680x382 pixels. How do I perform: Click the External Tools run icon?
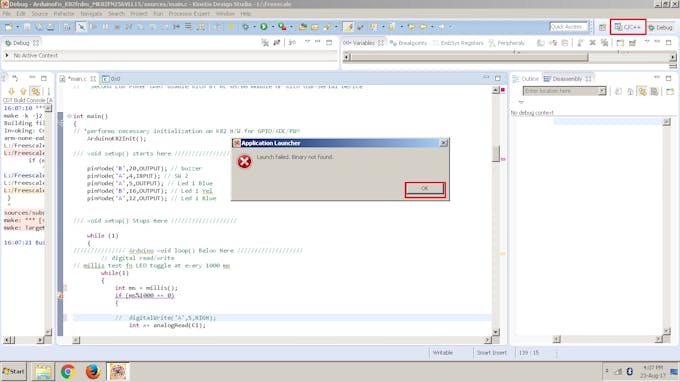pyautogui.click(x=282, y=27)
